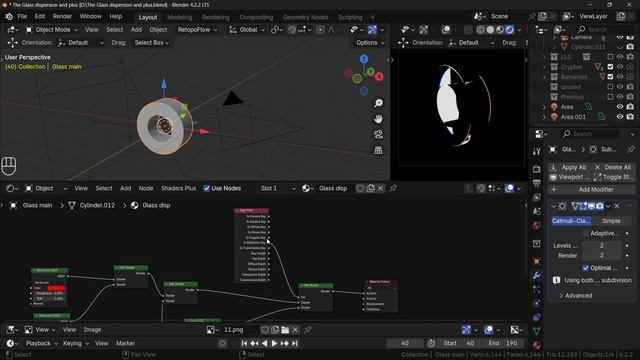The width and height of the screenshot is (640, 360).
Task: Toggle the camera view icon in the viewport
Action: (x=378, y=135)
